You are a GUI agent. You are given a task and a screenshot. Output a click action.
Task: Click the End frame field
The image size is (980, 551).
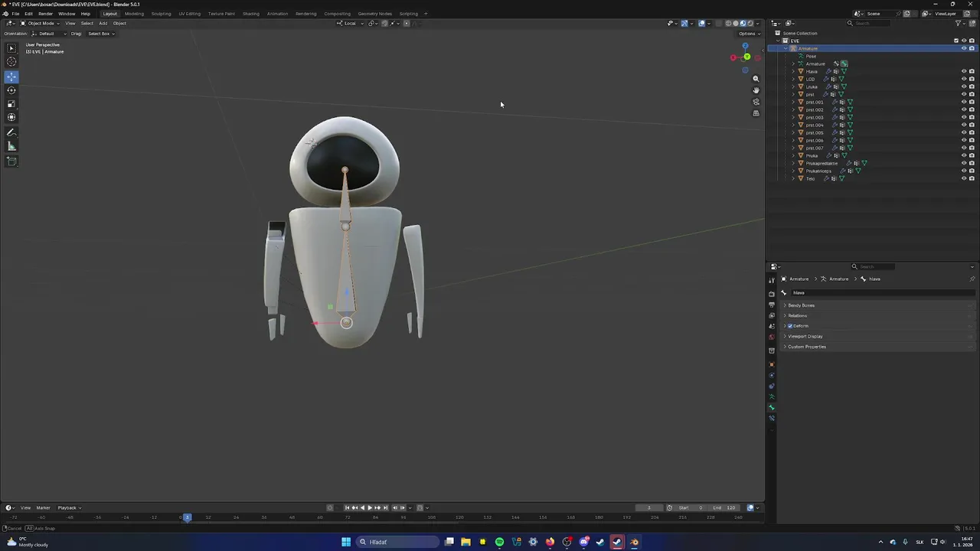(x=724, y=507)
